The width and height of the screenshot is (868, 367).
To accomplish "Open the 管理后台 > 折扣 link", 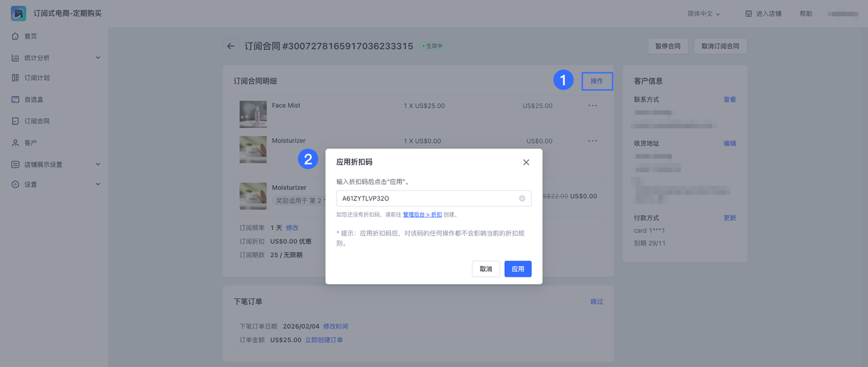I will pyautogui.click(x=422, y=215).
